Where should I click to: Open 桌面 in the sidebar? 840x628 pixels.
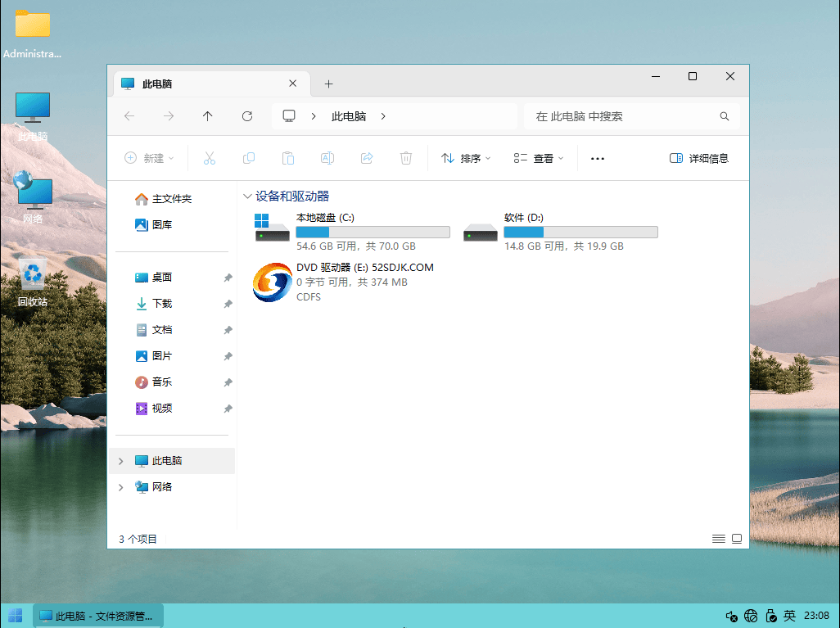[154, 278]
